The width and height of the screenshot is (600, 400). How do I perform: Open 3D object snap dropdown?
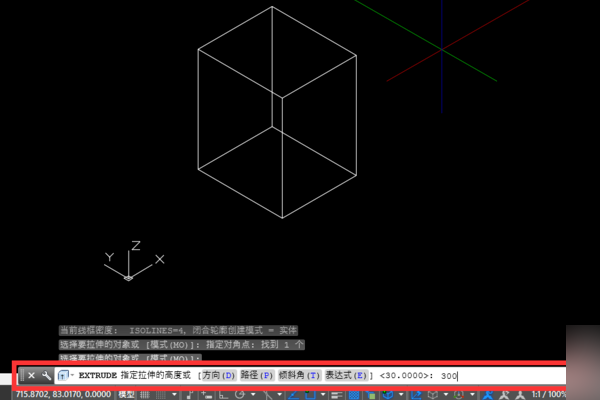(401, 394)
